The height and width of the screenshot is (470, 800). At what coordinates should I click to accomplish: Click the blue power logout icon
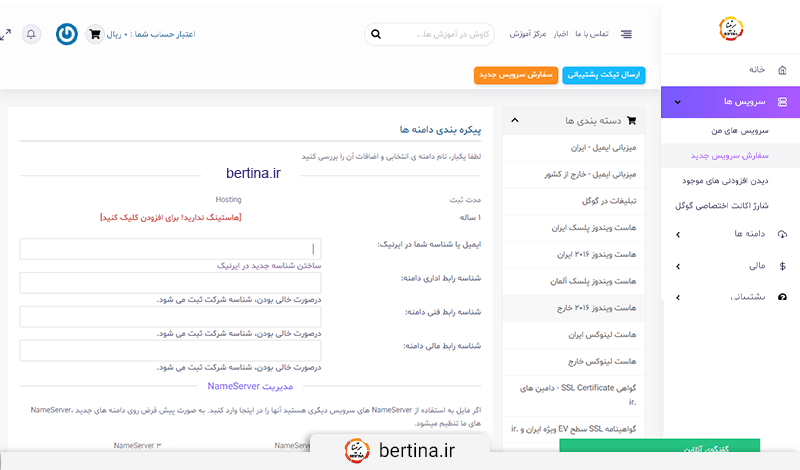pyautogui.click(x=66, y=33)
